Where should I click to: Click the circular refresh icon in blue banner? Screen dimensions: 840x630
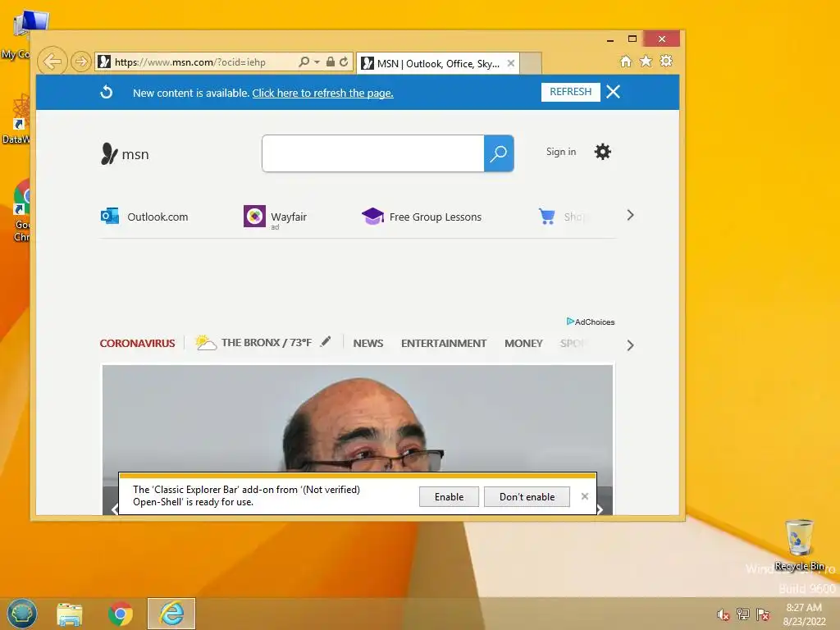[x=107, y=92]
